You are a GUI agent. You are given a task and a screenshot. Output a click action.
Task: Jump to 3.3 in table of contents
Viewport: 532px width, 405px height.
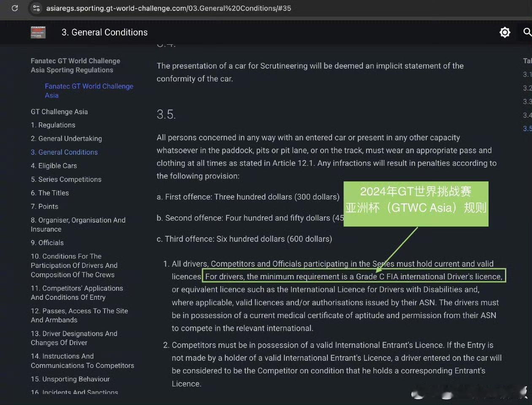point(527,101)
